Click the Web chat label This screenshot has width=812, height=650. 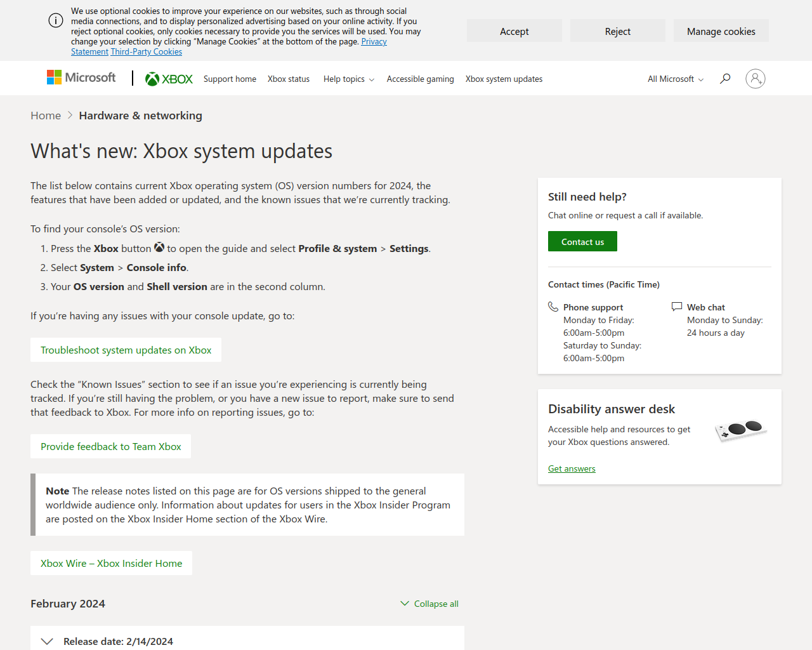pos(706,307)
